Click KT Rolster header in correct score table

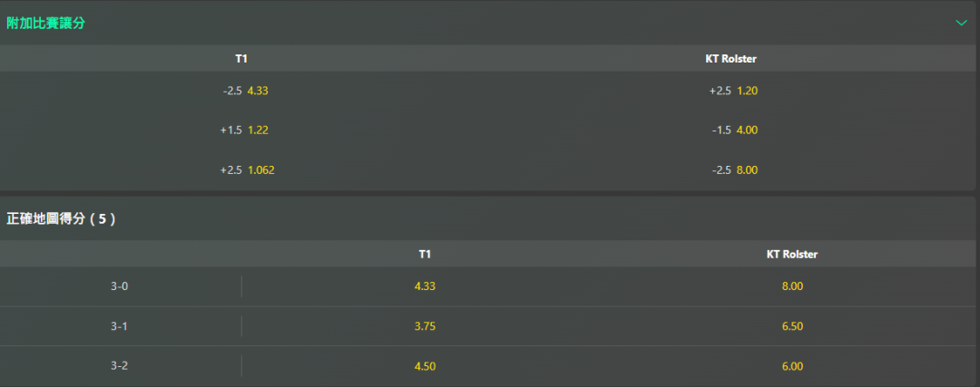point(792,255)
